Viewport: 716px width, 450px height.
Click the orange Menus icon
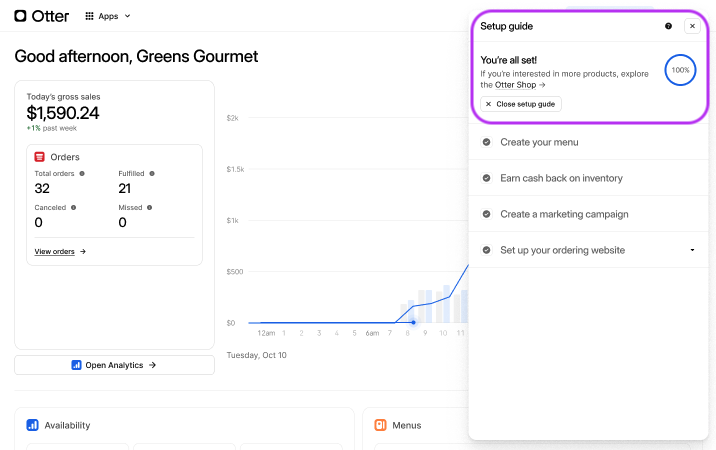pyautogui.click(x=380, y=425)
